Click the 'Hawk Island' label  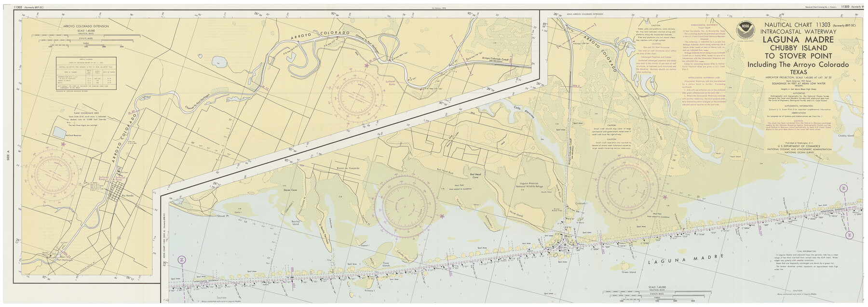coord(734,157)
